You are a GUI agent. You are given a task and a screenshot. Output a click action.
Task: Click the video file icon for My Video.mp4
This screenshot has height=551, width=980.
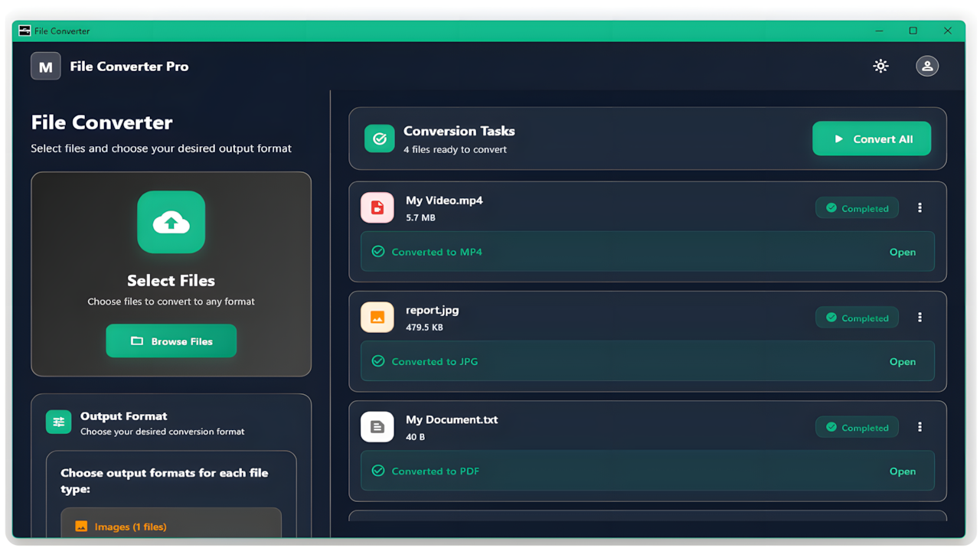pos(377,207)
